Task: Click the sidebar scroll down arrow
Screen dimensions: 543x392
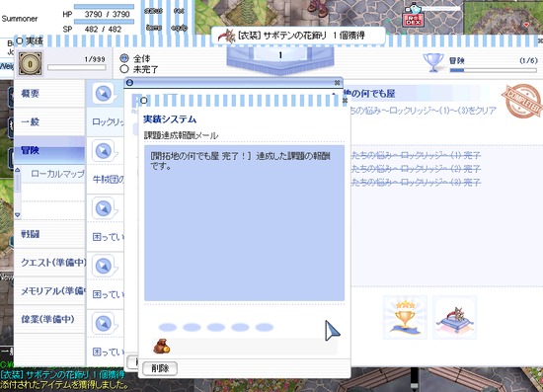Action: point(18,214)
